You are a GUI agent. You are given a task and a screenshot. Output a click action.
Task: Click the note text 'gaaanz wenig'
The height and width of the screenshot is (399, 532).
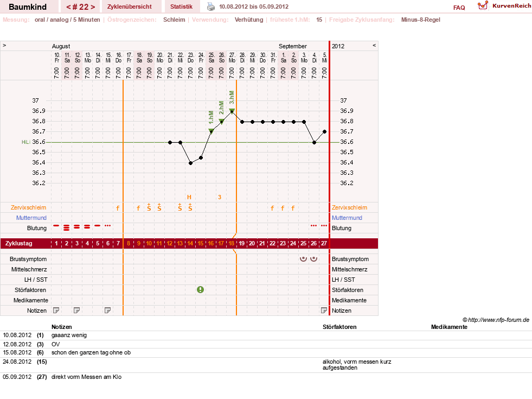click(x=69, y=335)
